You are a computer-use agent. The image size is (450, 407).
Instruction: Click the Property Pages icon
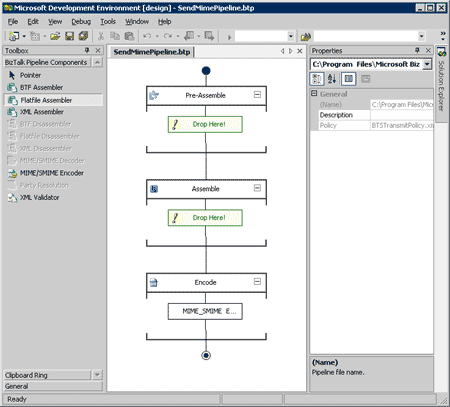pos(366,79)
